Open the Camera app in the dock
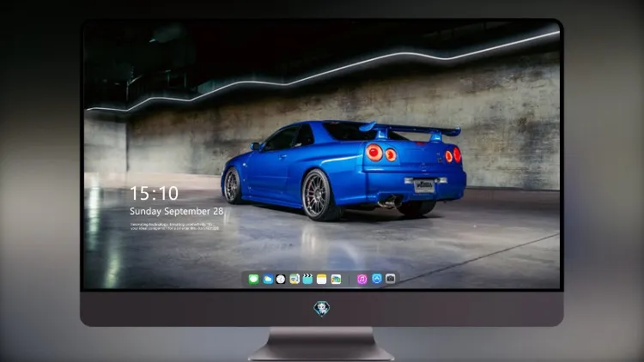Screen dimensions: 644x362 391,279
